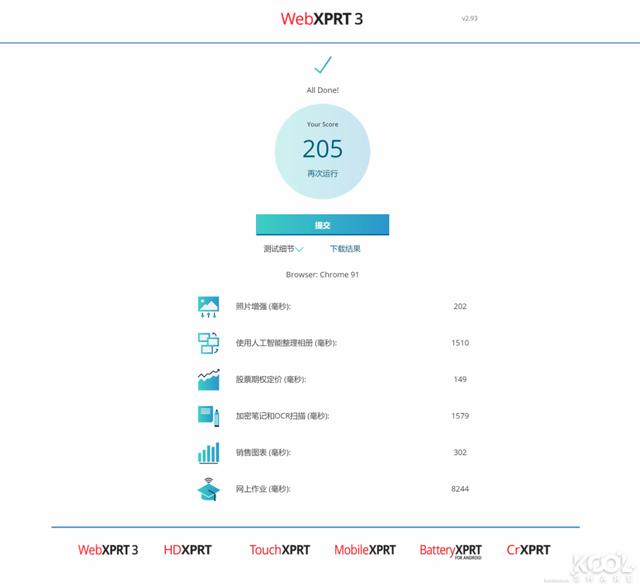Open the BatteryXPRT footer link

point(451,551)
